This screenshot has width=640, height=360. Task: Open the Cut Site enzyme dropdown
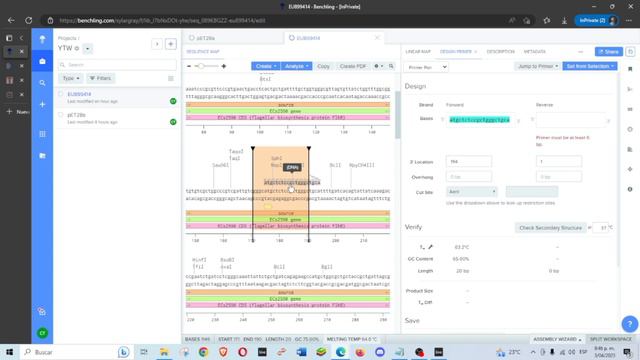[472, 191]
